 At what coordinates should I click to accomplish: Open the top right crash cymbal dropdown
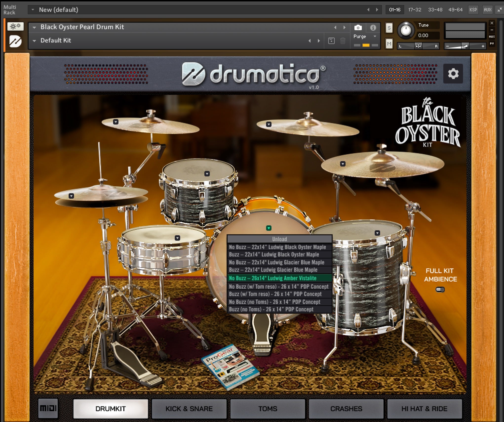pos(269,124)
